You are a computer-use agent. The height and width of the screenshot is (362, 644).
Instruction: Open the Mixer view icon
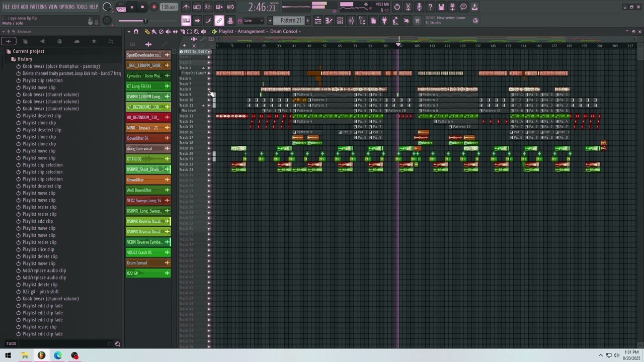[351, 21]
